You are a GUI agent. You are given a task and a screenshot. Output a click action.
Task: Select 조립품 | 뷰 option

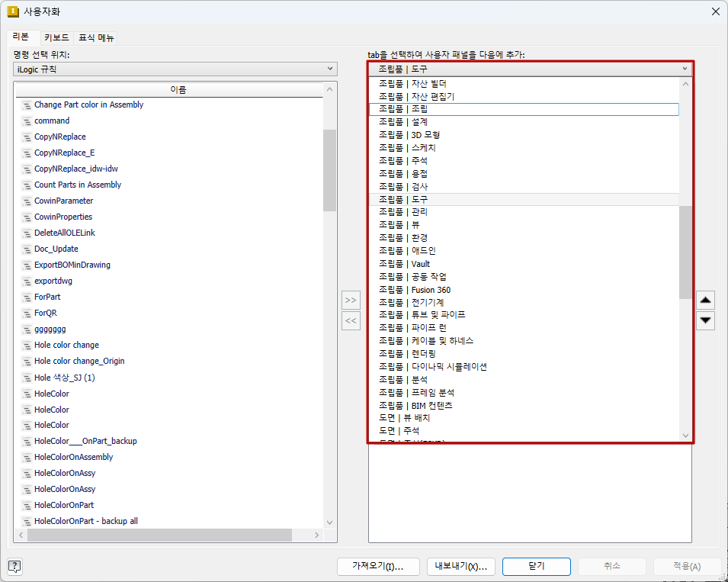524,225
